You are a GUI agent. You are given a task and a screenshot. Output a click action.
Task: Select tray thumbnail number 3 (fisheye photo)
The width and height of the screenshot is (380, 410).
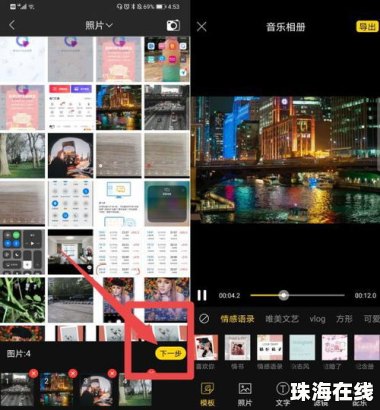[96, 390]
